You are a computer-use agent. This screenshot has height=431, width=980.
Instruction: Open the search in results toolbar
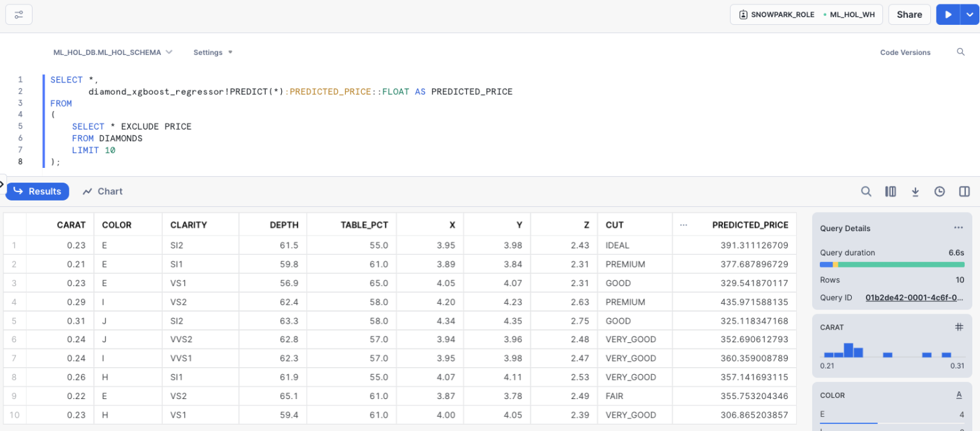point(866,191)
